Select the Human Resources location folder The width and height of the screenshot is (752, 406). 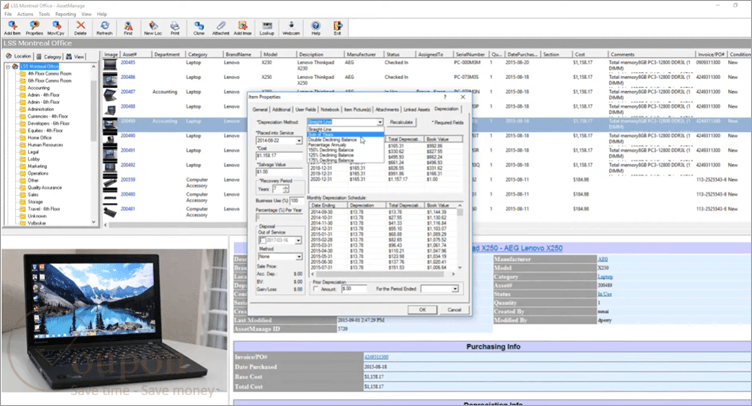45,145
